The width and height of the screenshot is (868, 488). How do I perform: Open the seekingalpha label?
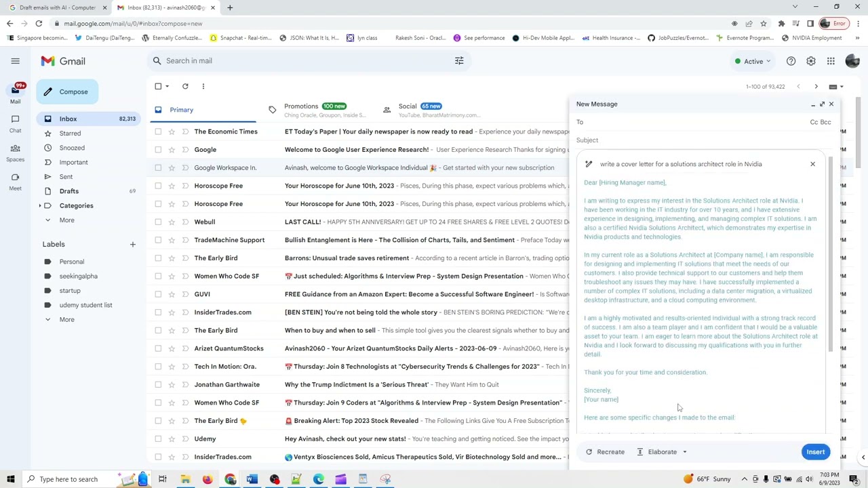[79, 276]
